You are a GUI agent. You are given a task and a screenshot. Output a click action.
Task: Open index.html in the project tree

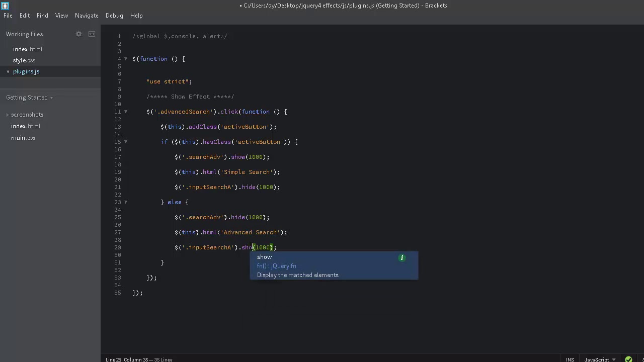(26, 126)
